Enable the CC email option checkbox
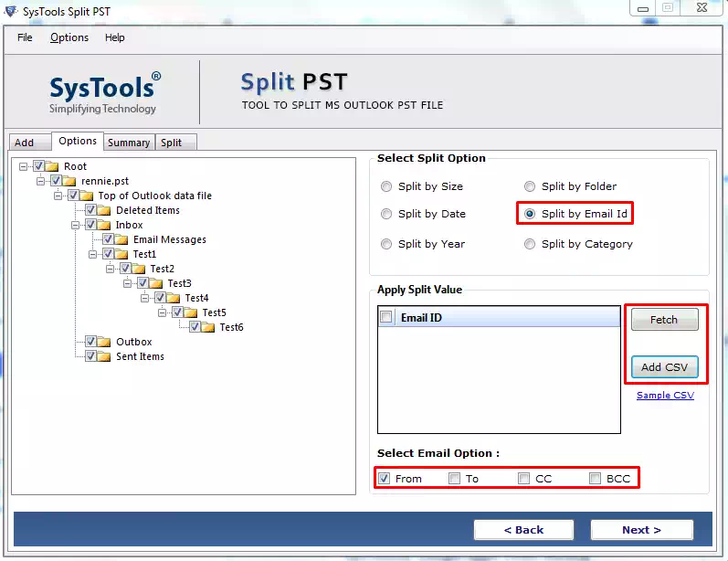 pyautogui.click(x=523, y=479)
